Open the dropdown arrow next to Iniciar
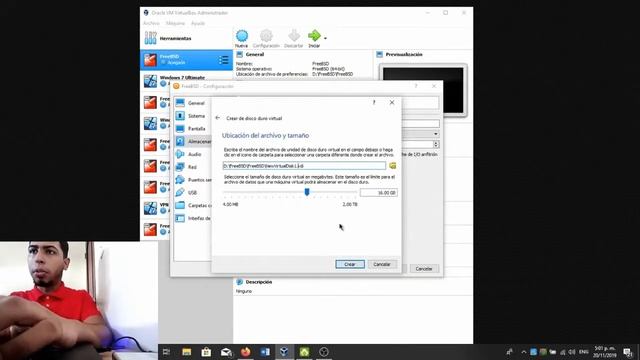The height and width of the screenshot is (360, 640). [325, 38]
